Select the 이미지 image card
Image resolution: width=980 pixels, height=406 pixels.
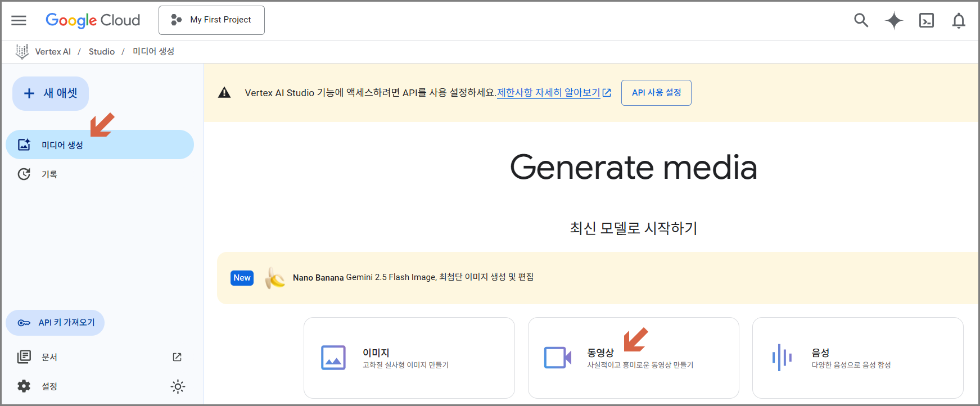[x=409, y=358]
